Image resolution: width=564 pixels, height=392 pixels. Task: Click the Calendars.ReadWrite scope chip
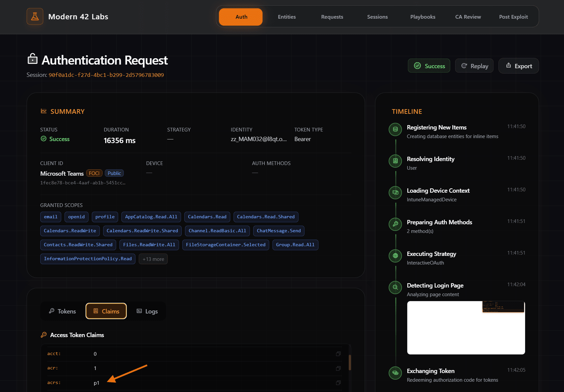point(70,231)
